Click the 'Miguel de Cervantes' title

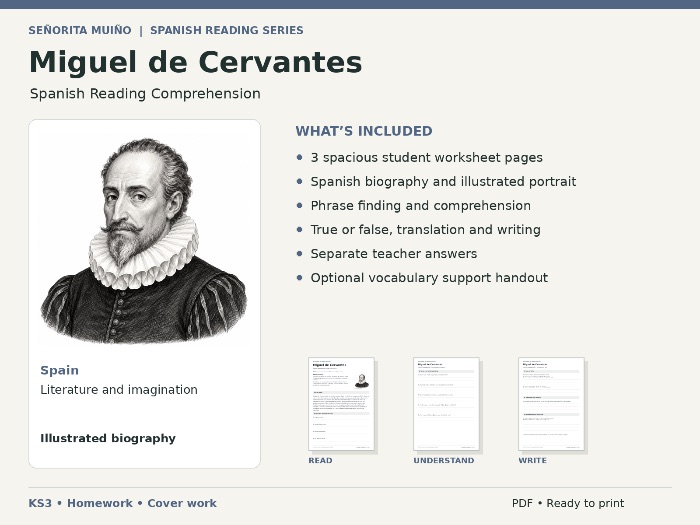[196, 62]
